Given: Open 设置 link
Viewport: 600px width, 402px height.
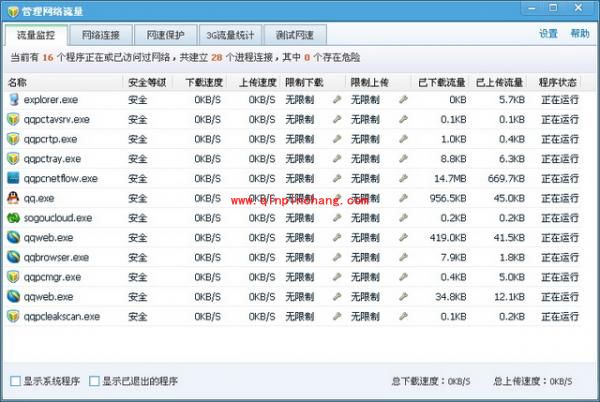Looking at the screenshot, I should click(x=548, y=34).
